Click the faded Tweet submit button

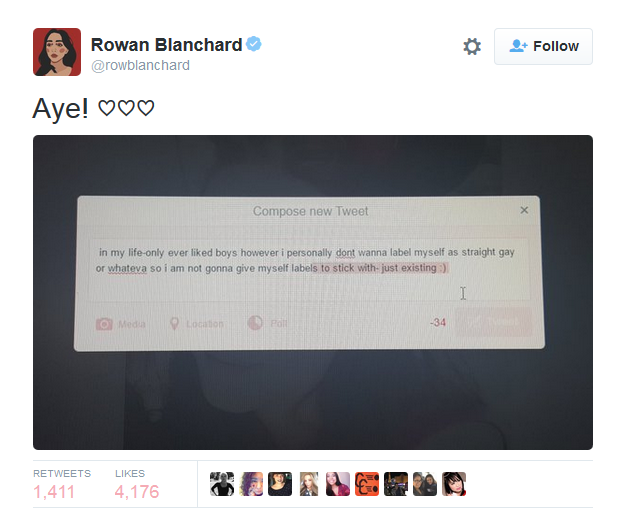click(494, 322)
